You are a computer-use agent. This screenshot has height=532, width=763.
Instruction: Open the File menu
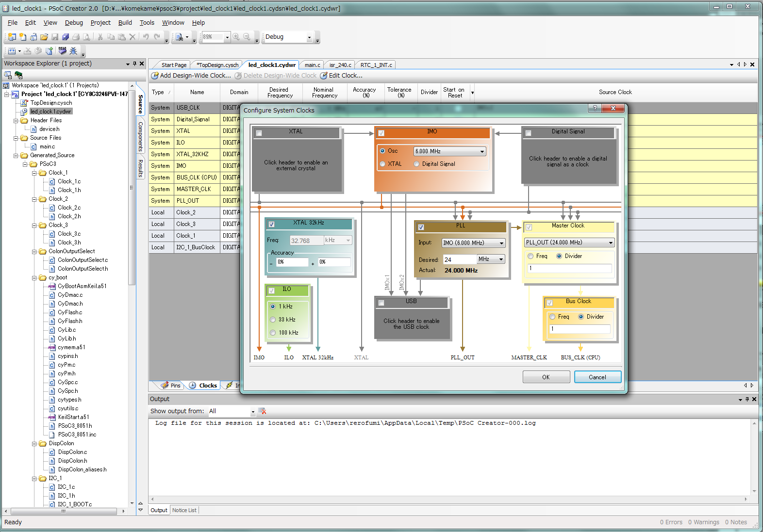13,23
